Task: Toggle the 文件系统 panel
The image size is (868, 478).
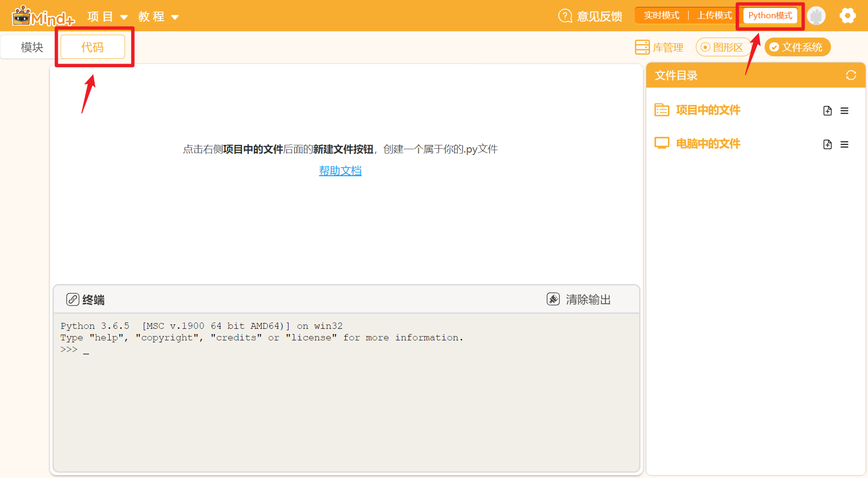Action: tap(797, 47)
